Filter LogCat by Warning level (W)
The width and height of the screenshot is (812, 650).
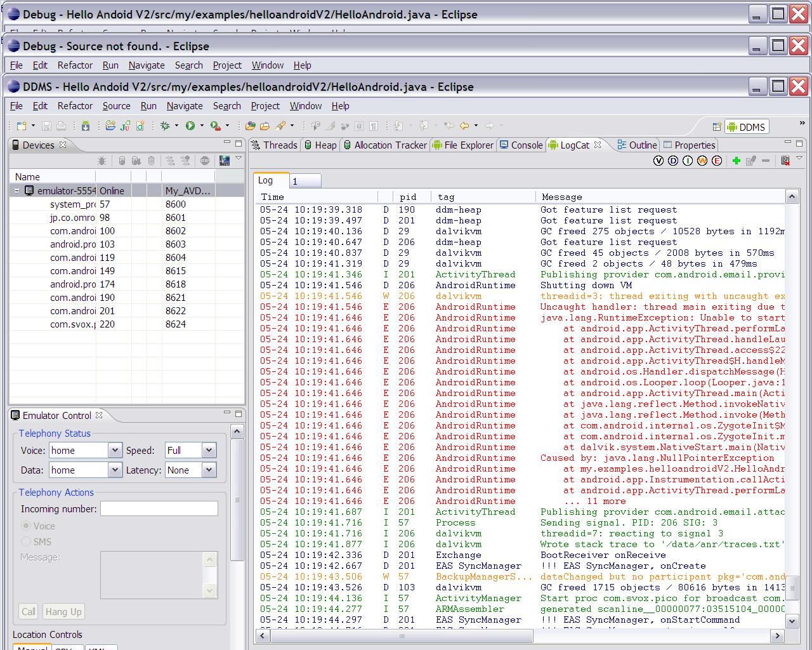(702, 161)
